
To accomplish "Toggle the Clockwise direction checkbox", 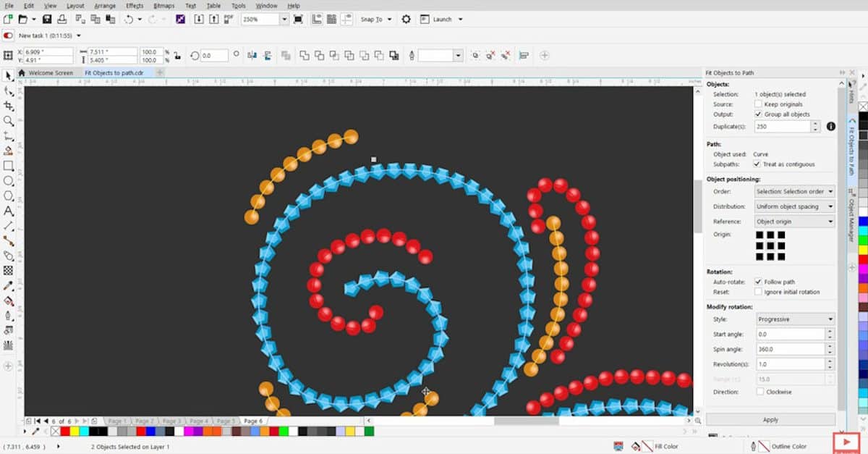I will (x=758, y=392).
